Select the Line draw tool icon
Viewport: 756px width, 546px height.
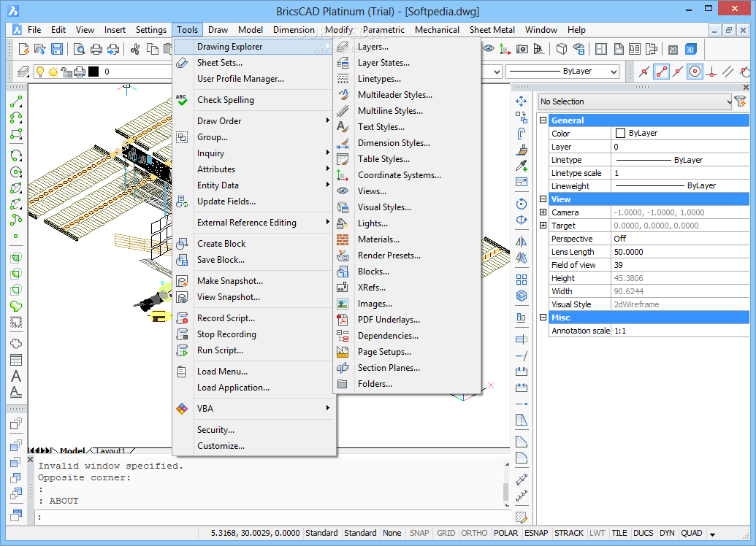(16, 101)
